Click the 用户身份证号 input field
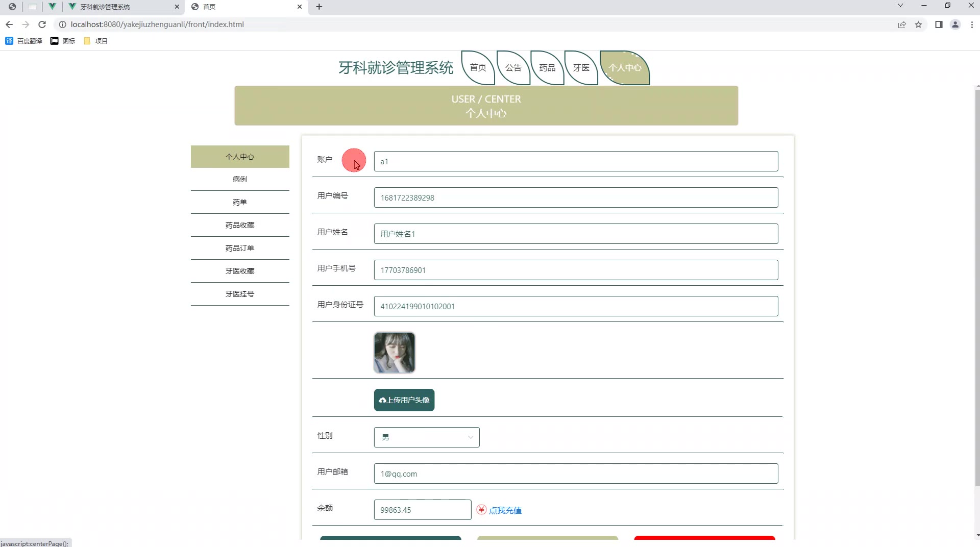Viewport: 980px width, 547px height. (576, 306)
